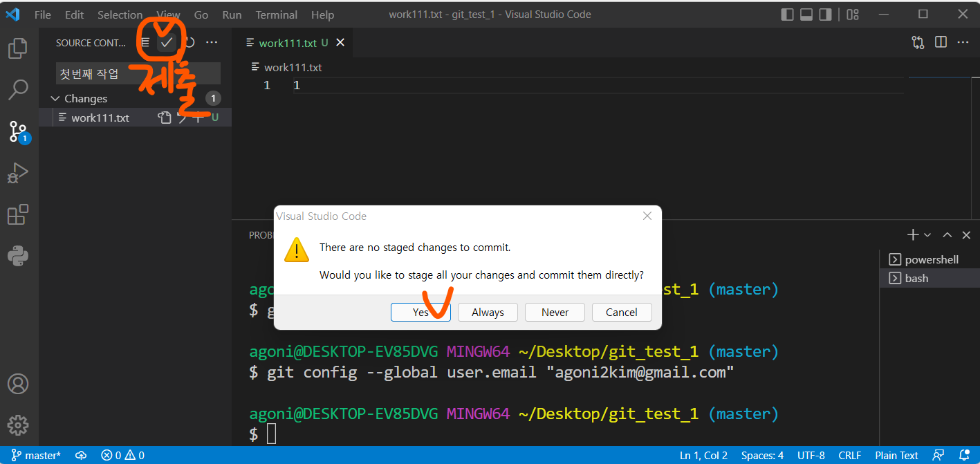Refresh the Source Control panel
Viewport: 980px width, 464px height.
(189, 43)
